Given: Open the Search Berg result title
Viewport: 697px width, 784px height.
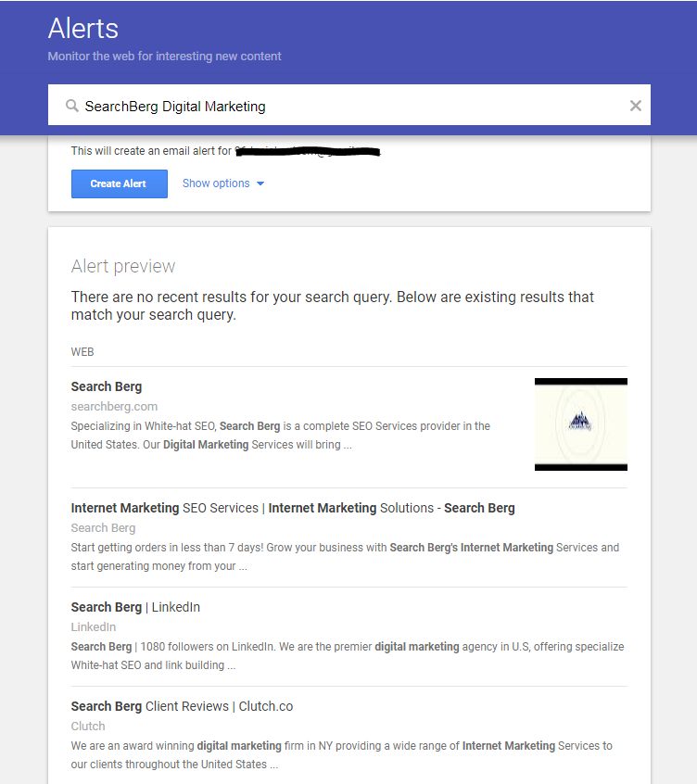Looking at the screenshot, I should 107,386.
